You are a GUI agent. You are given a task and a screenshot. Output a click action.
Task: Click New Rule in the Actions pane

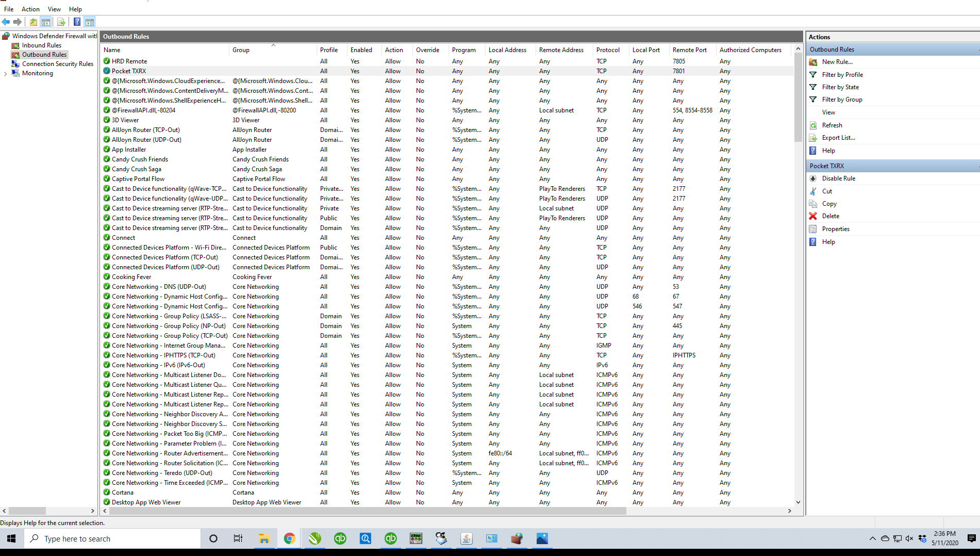click(x=837, y=62)
